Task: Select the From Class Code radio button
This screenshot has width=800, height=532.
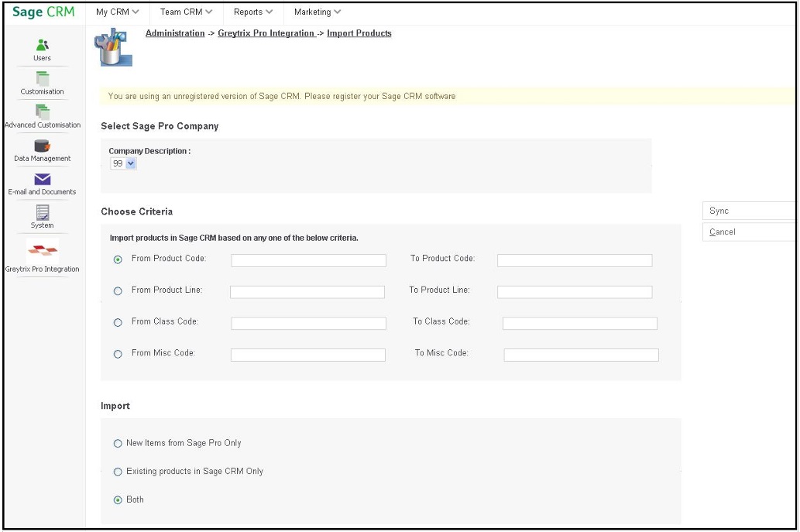Action: coord(118,323)
